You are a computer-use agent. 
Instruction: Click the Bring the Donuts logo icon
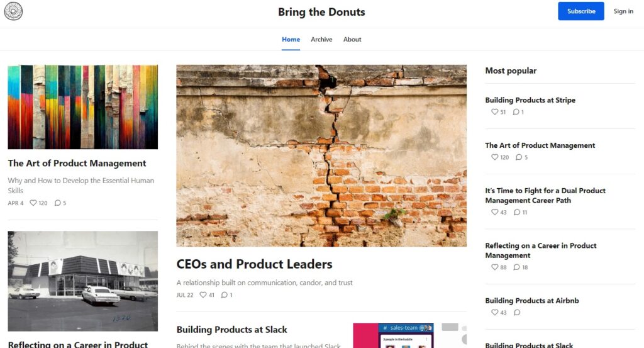click(x=13, y=11)
